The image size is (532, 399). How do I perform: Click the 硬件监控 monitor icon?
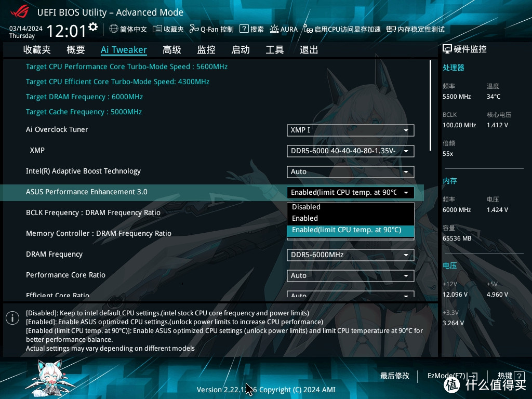coord(447,49)
